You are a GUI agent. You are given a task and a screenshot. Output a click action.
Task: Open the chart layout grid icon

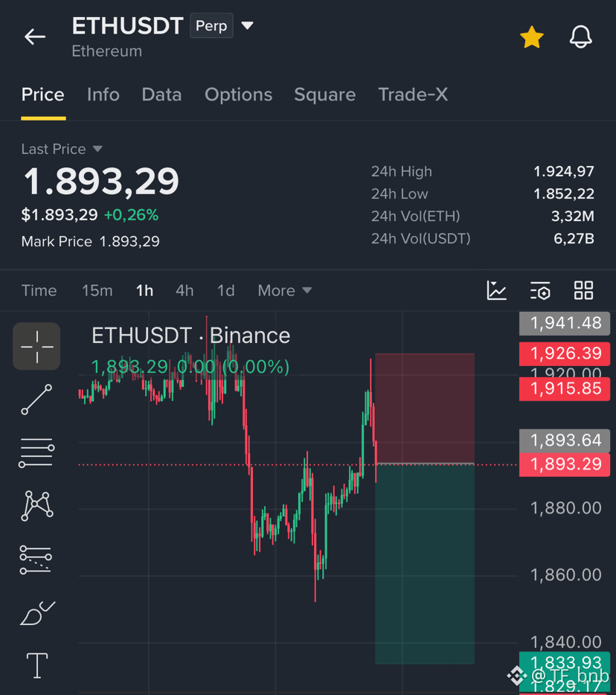583,291
